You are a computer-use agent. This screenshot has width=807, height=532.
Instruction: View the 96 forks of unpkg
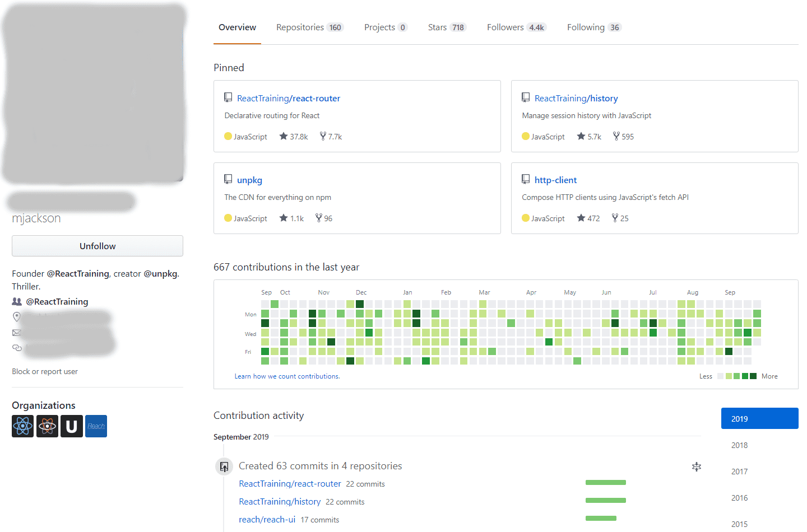pos(324,218)
